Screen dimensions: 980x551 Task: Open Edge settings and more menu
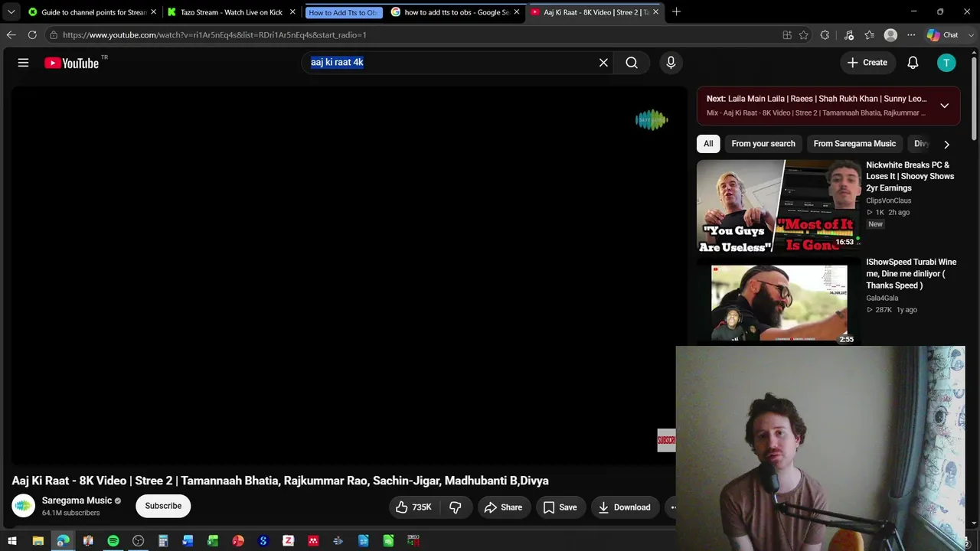[911, 34]
